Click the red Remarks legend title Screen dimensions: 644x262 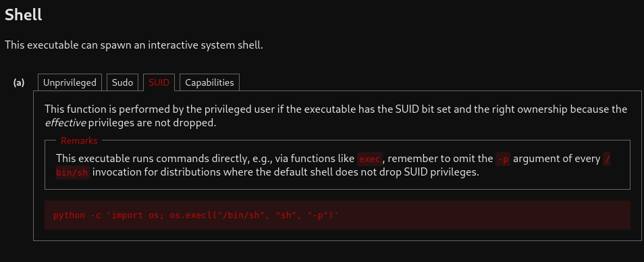(x=79, y=141)
